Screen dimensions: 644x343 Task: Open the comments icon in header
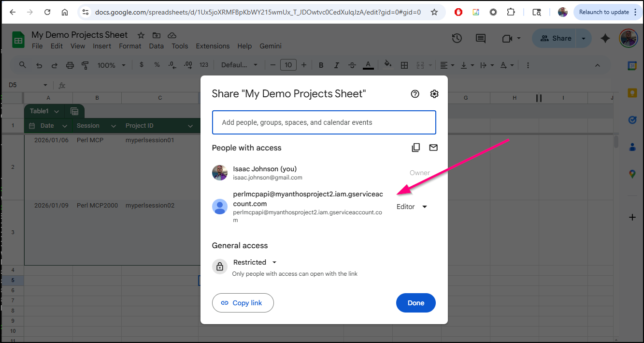[x=480, y=38]
